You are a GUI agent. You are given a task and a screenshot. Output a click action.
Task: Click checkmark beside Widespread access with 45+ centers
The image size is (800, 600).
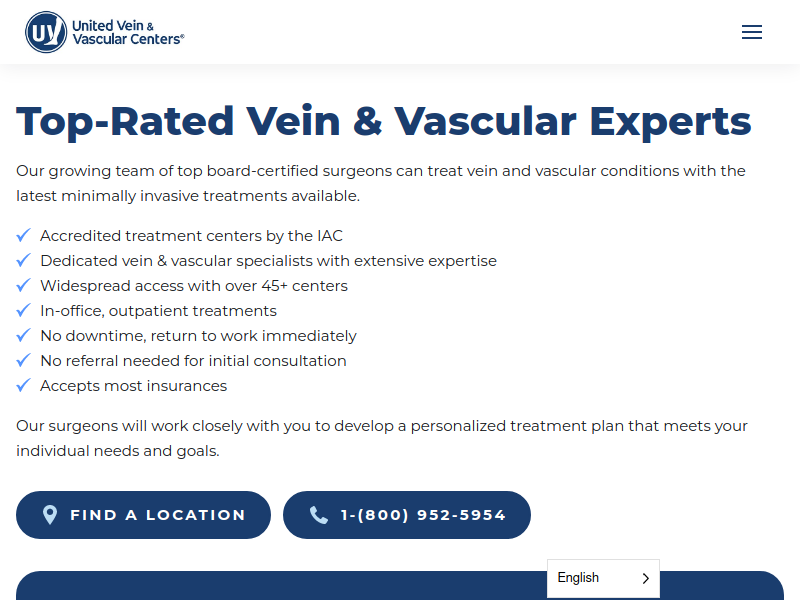click(x=23, y=285)
